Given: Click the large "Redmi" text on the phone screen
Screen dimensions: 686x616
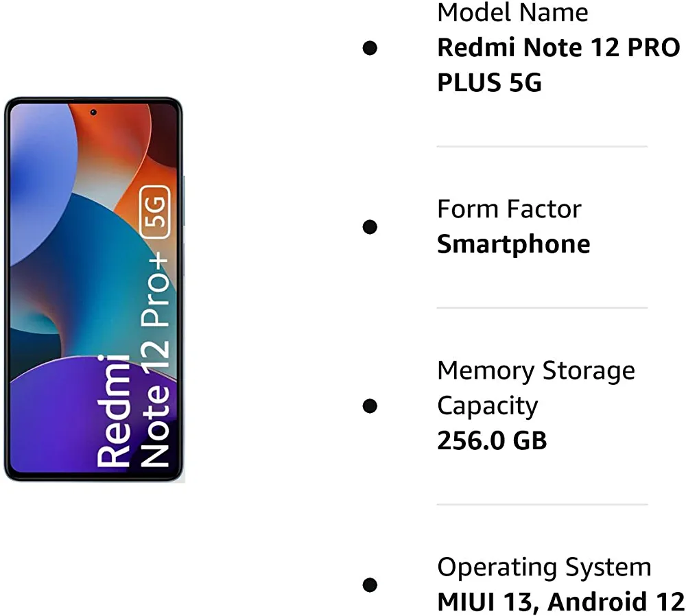Looking at the screenshot, I should point(113,412).
